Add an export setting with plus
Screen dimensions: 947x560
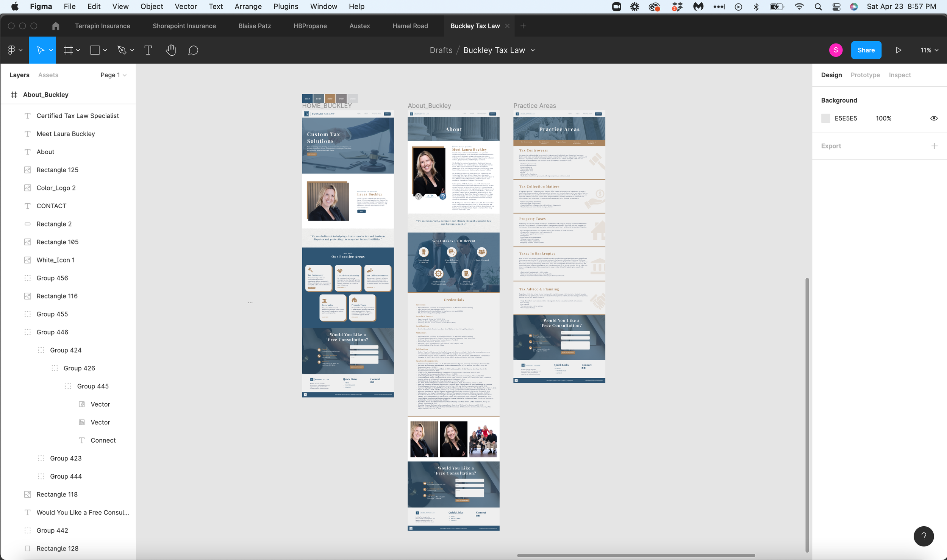934,146
